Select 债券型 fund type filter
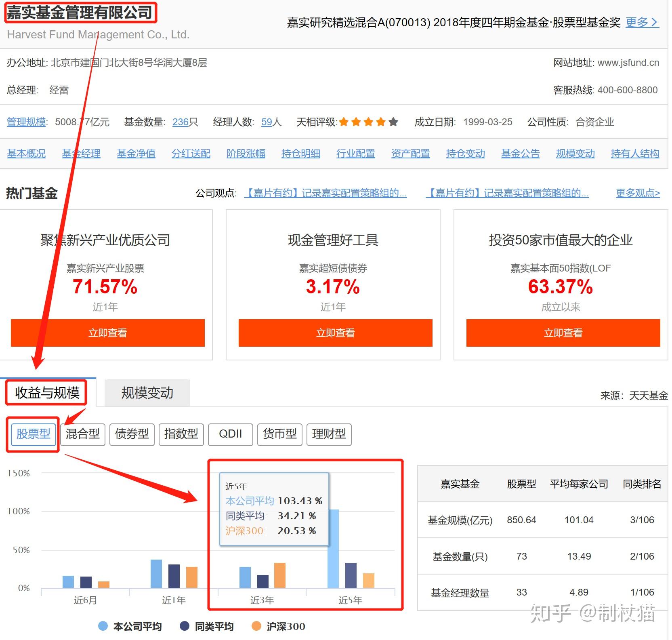The width and height of the screenshot is (672, 640). coord(132,434)
